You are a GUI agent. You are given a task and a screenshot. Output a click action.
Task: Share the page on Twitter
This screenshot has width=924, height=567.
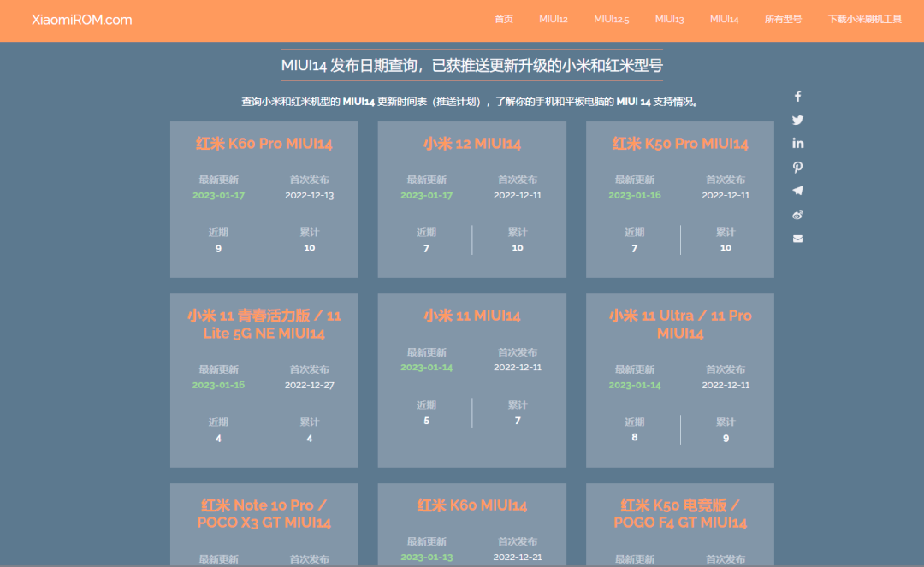point(797,120)
